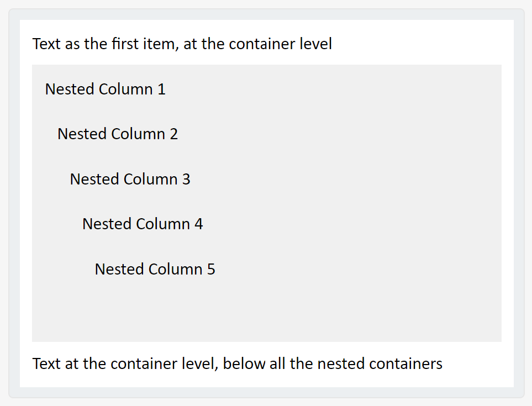This screenshot has height=406, width=532.
Task: Pick the Nested Column 4 label
Action: [143, 224]
